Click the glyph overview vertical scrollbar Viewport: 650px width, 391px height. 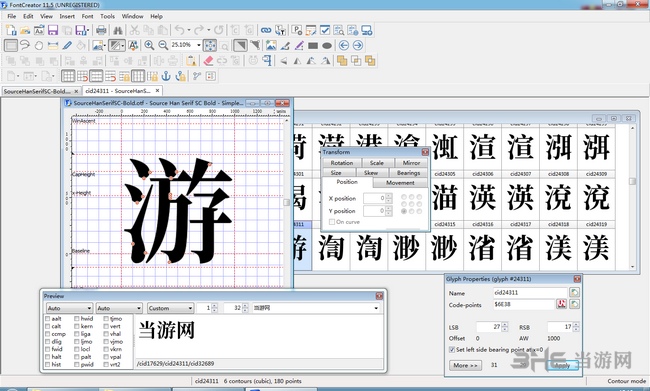click(x=632, y=197)
